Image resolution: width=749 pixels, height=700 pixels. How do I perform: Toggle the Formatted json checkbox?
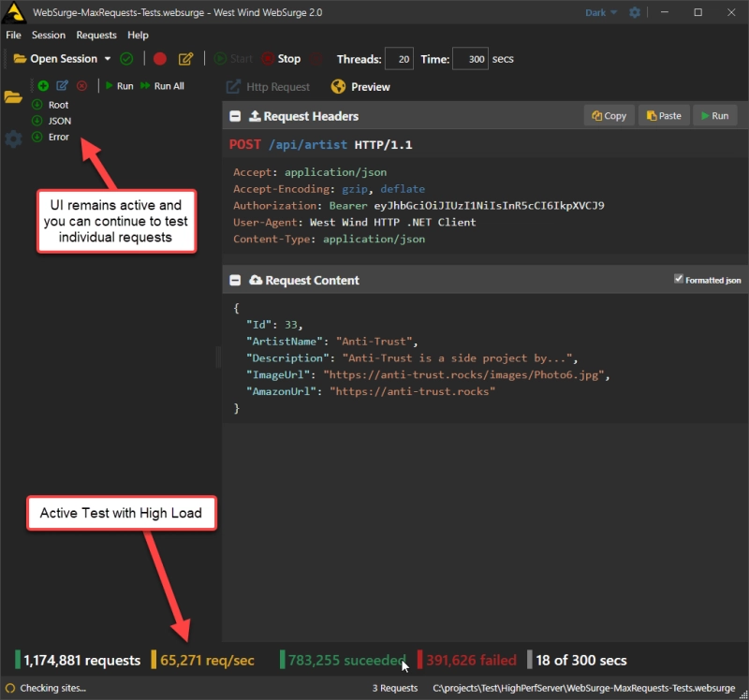[678, 279]
